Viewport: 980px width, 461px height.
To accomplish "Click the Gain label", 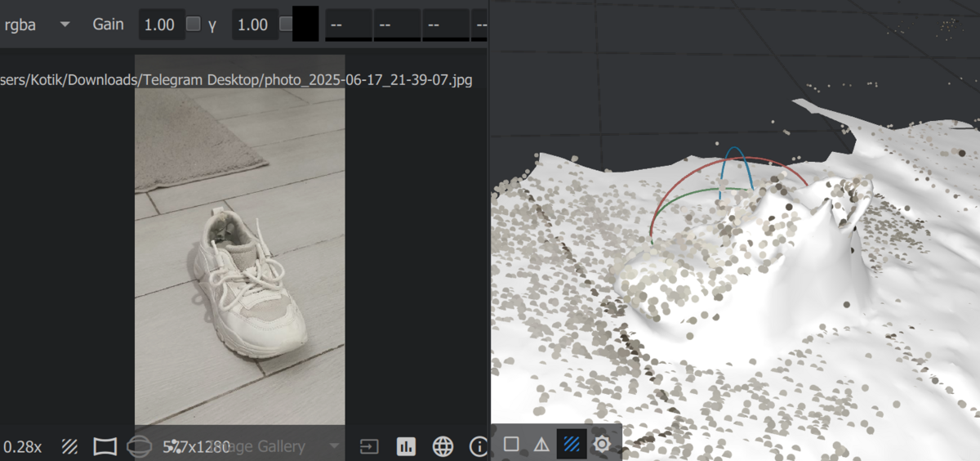I will pos(108,25).
